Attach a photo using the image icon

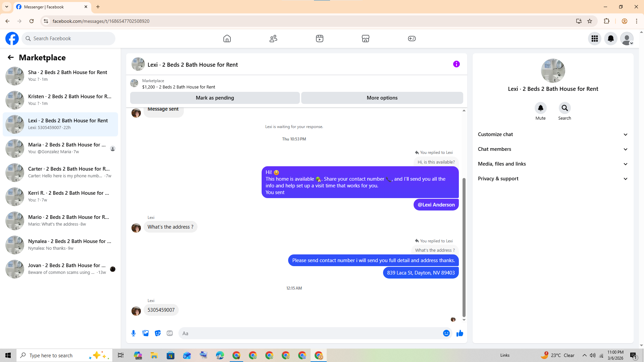point(146,333)
